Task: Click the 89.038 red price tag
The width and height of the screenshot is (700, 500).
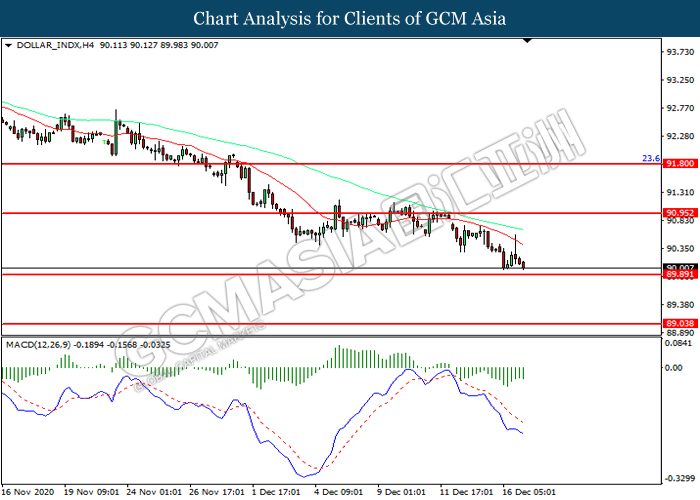Action: [680, 324]
